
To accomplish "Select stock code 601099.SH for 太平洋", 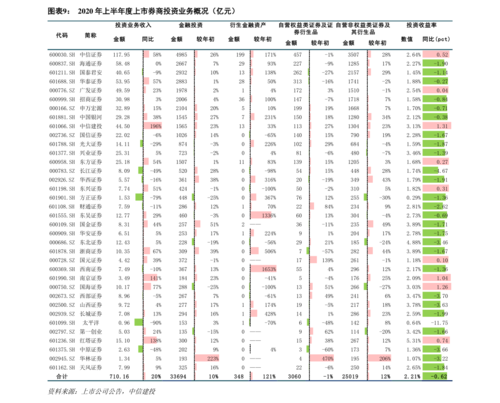I will (x=62, y=323).
